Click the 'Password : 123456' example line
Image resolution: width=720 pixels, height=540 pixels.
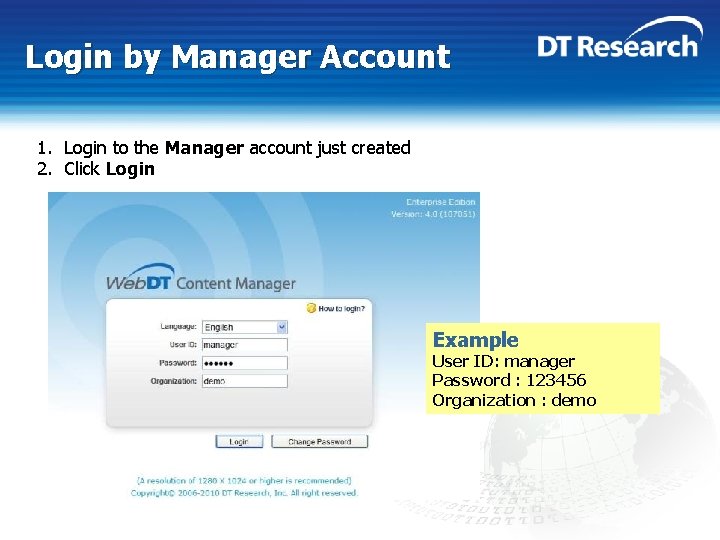[509, 380]
